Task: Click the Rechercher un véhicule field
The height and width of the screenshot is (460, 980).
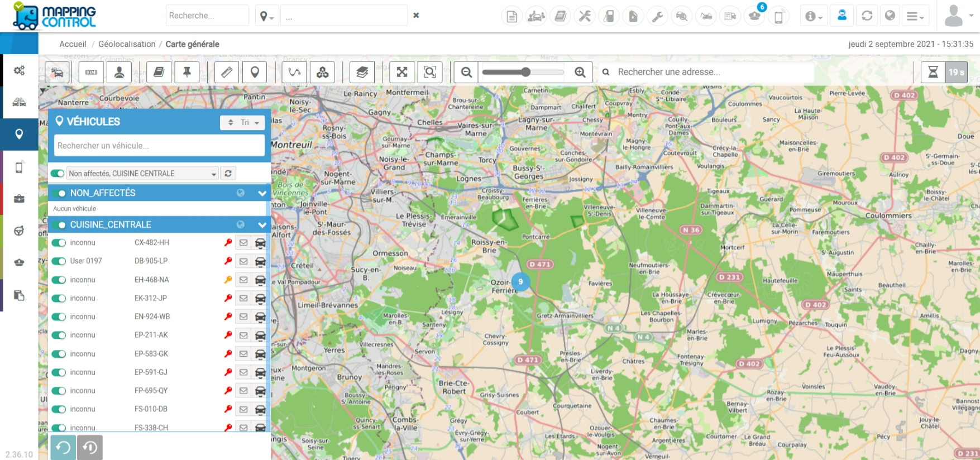Action: [x=159, y=146]
